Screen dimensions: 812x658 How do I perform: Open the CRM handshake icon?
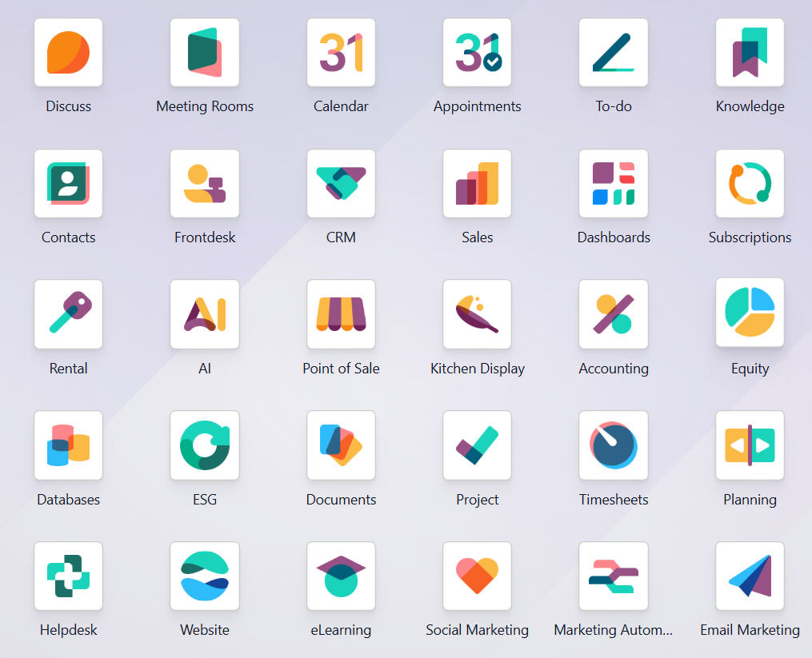click(341, 183)
